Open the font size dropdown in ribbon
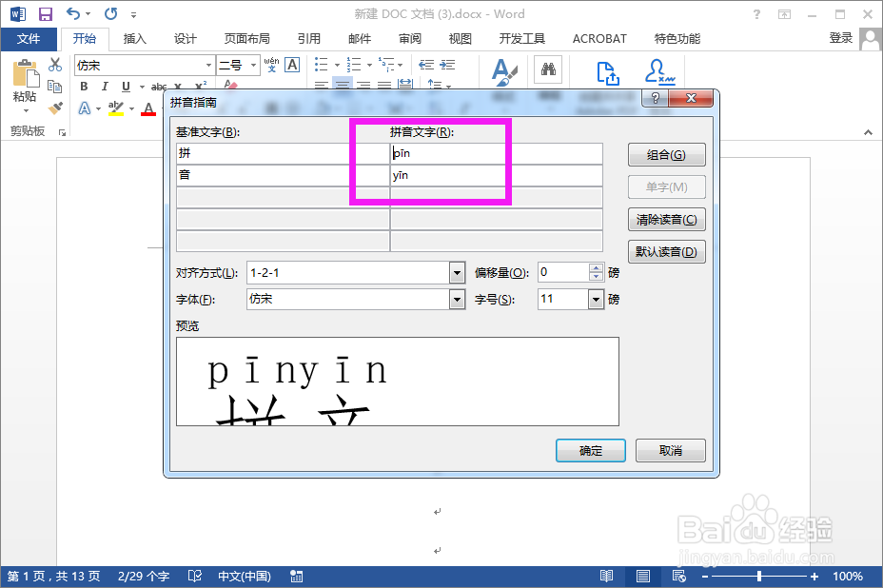Viewport: 883px width, 588px height. click(x=253, y=66)
